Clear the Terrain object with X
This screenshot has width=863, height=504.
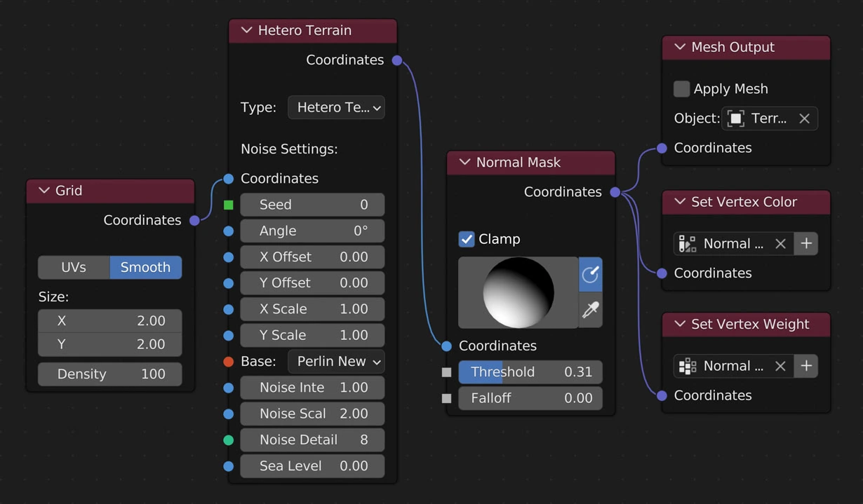(x=804, y=118)
